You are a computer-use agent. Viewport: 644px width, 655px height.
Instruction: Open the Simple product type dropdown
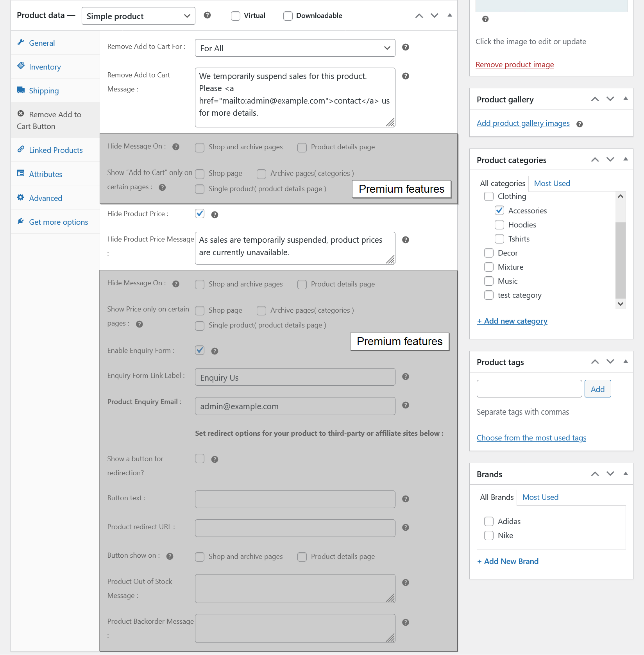coord(138,16)
